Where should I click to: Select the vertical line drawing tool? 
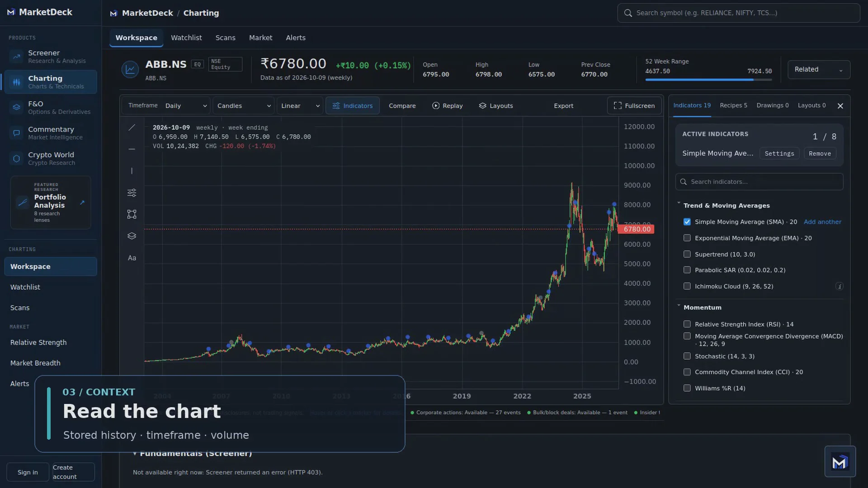pyautogui.click(x=132, y=171)
